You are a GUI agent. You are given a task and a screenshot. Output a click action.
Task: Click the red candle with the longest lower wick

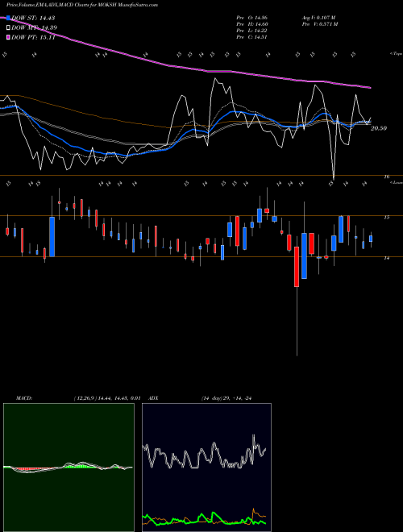(x=297, y=267)
